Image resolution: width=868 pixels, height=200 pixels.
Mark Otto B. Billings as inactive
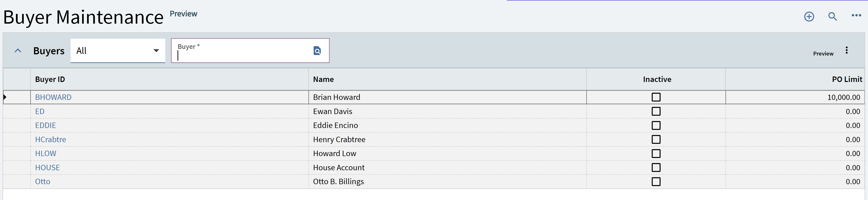click(656, 182)
